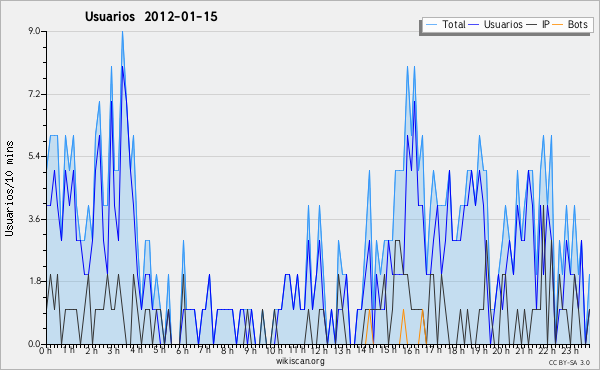Click the '23 h' x-axis label
600x370 pixels.
coord(570,351)
